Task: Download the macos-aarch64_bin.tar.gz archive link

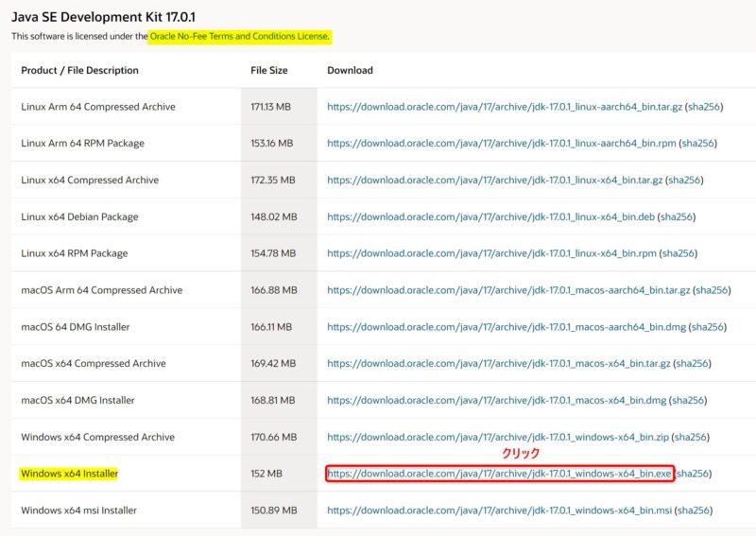Action: [x=508, y=290]
